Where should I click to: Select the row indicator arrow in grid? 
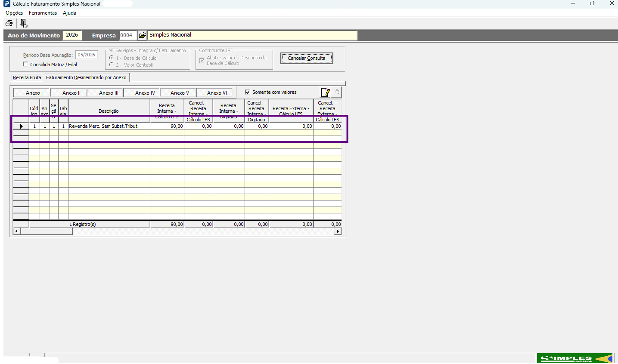click(21, 126)
